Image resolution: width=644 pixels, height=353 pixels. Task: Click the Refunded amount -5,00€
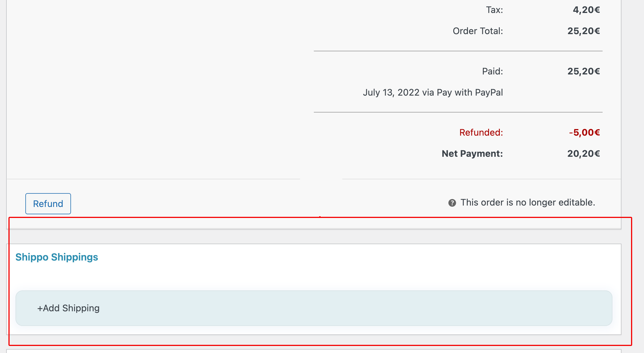[x=585, y=132]
